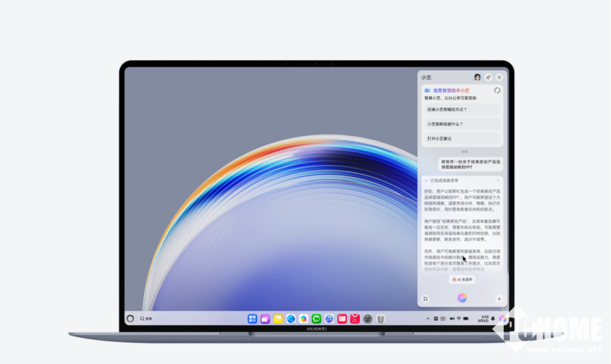Viewport: 611px width, 364px height.
Task: Select suggestion '打开小艺慧记'
Action: point(462,139)
